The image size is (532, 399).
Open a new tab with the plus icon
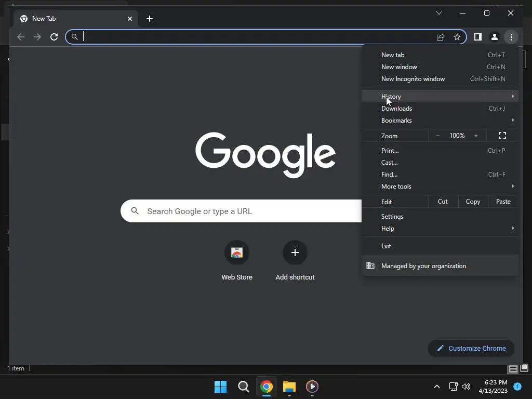(150, 19)
